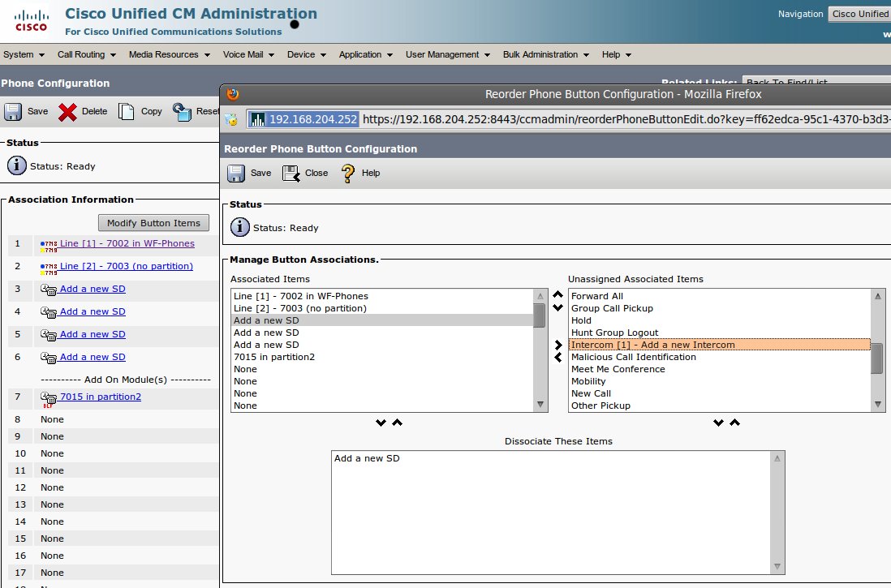Open the Call Routing menu

pos(86,54)
